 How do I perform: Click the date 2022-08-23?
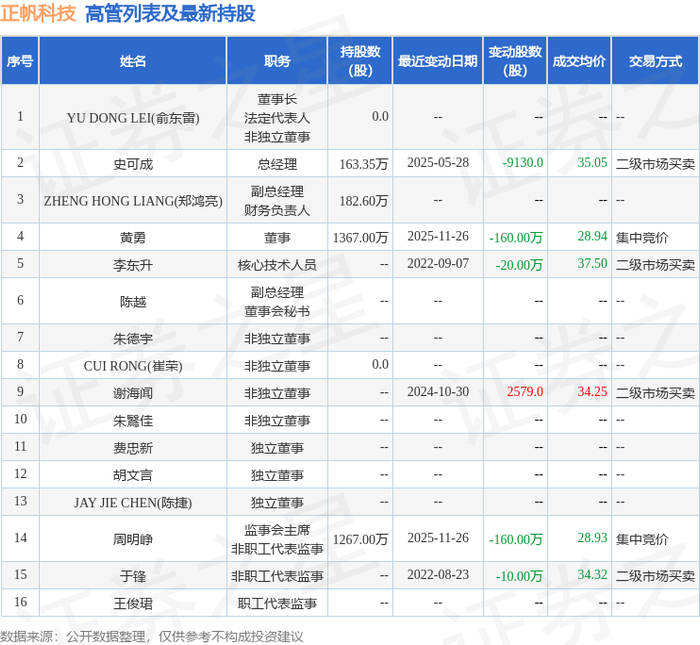(438, 574)
